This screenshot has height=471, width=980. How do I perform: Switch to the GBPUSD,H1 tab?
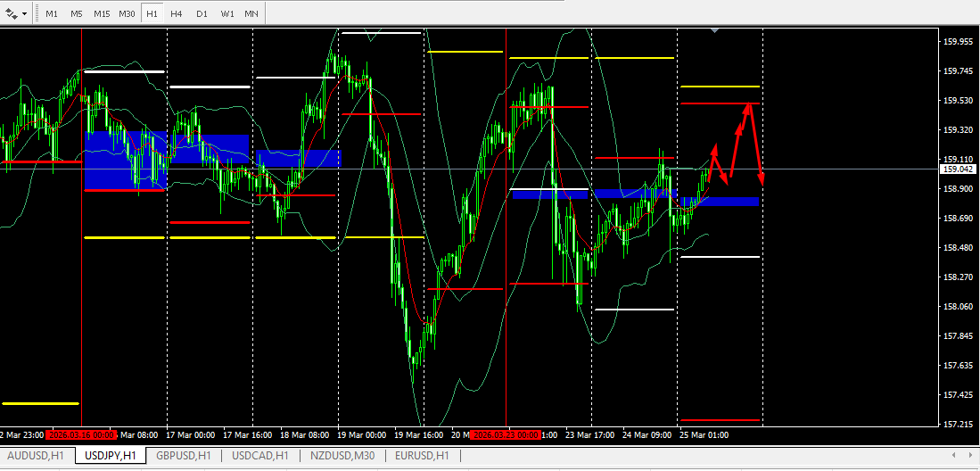185,455
